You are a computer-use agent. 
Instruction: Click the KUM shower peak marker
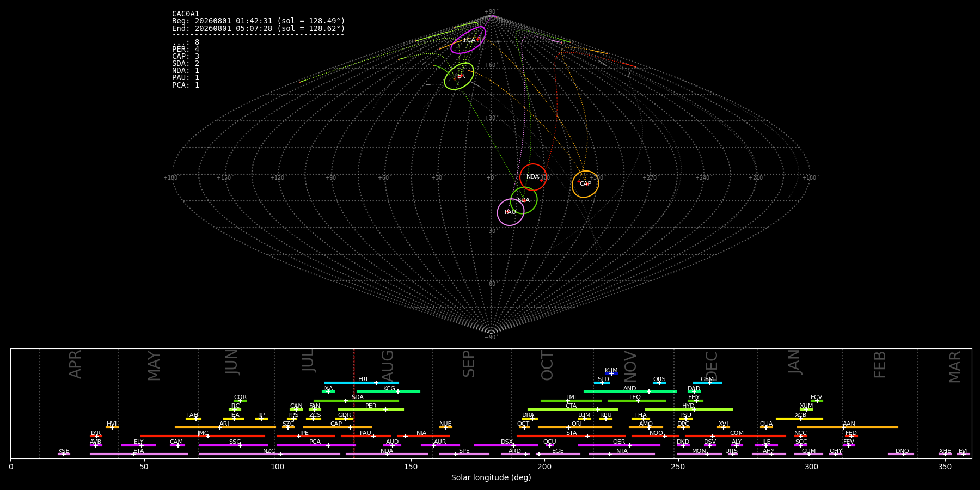tap(611, 373)
